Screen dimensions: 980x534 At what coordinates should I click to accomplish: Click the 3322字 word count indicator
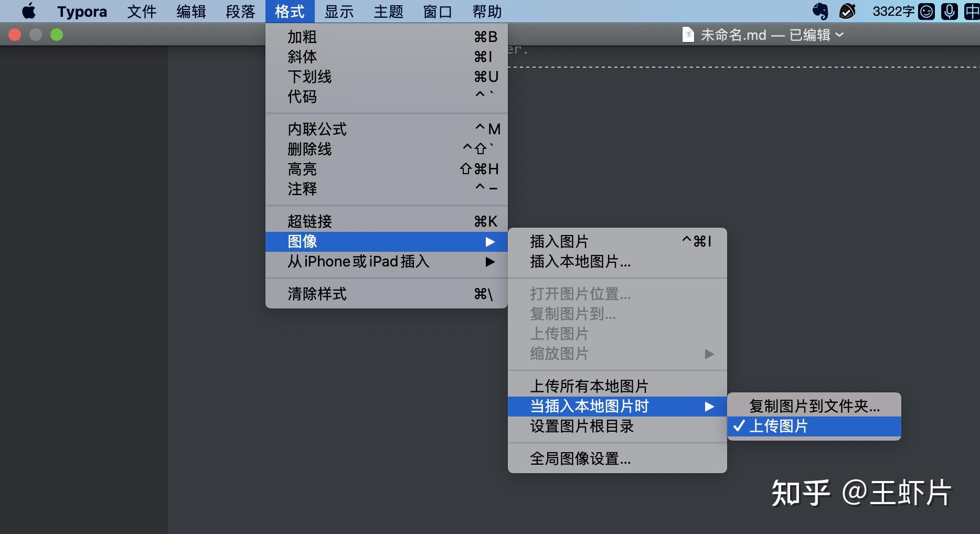(892, 10)
